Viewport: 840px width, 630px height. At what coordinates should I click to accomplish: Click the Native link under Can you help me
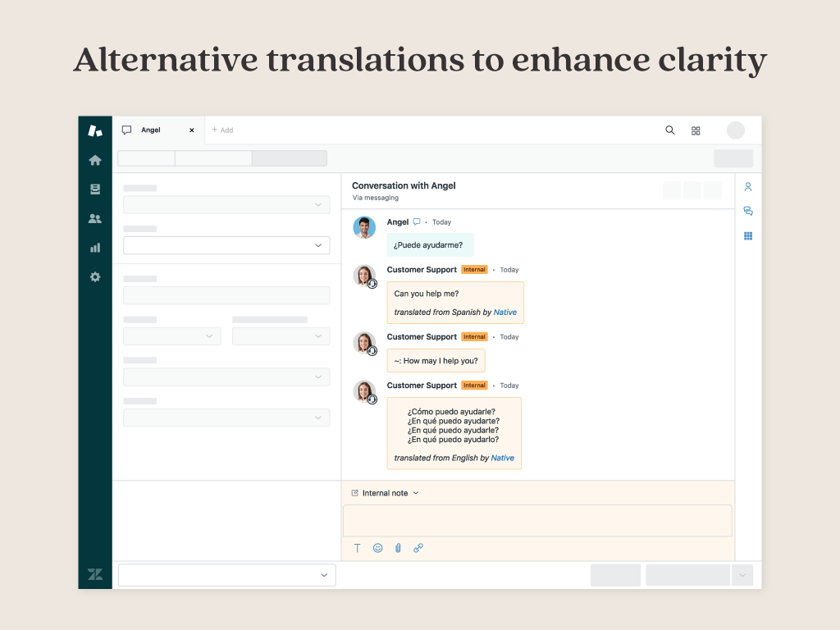[x=505, y=313]
